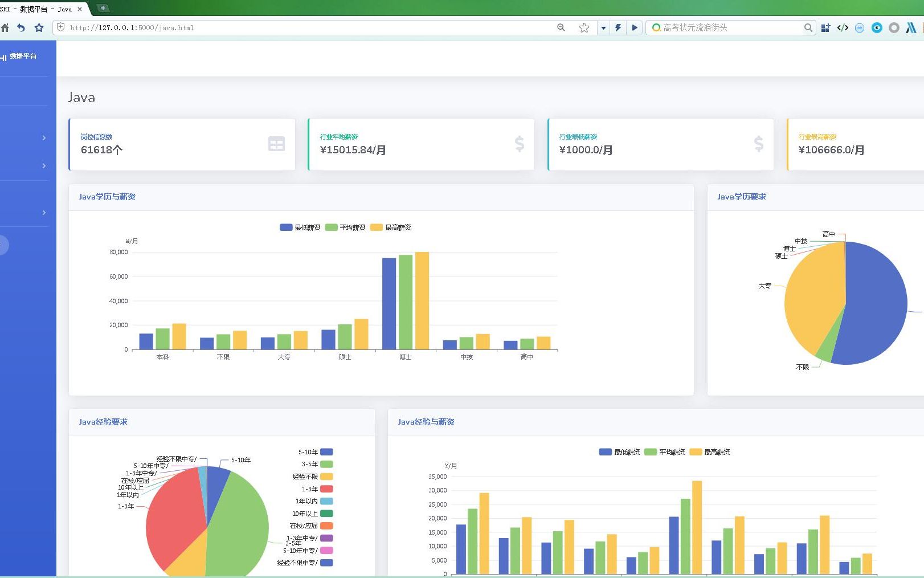Click dollar icon on 行业平均薪资 card

pyautogui.click(x=520, y=144)
